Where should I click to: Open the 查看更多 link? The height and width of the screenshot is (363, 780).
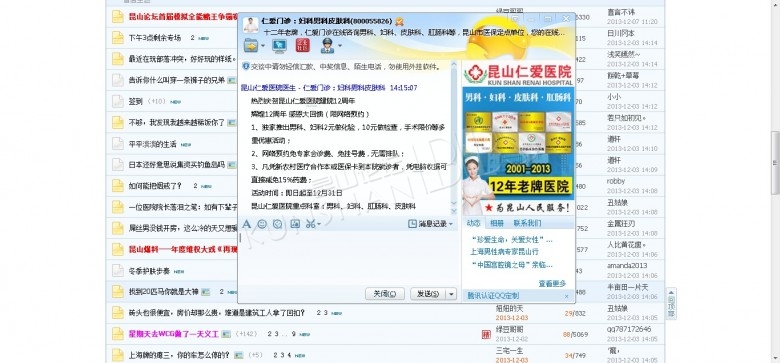(552, 283)
